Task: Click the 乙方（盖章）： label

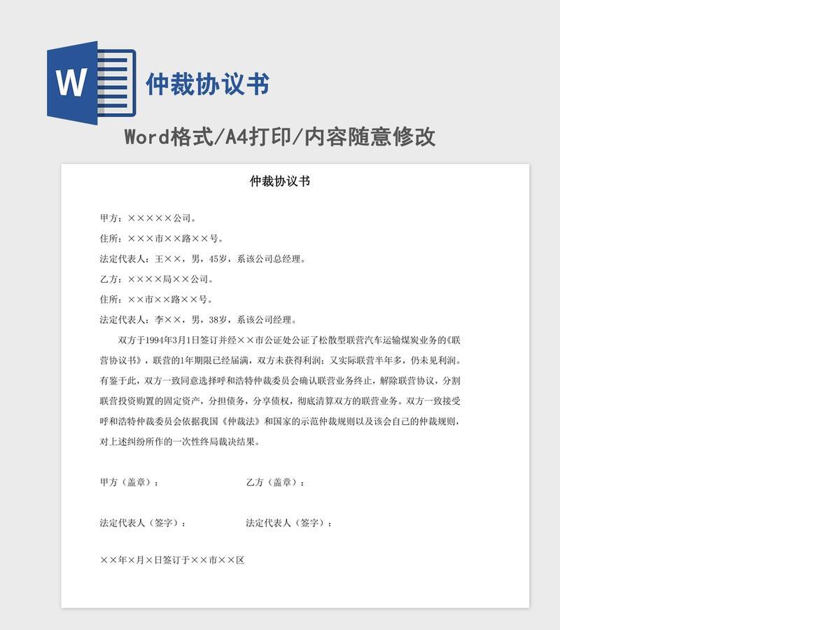Action: pos(276,482)
